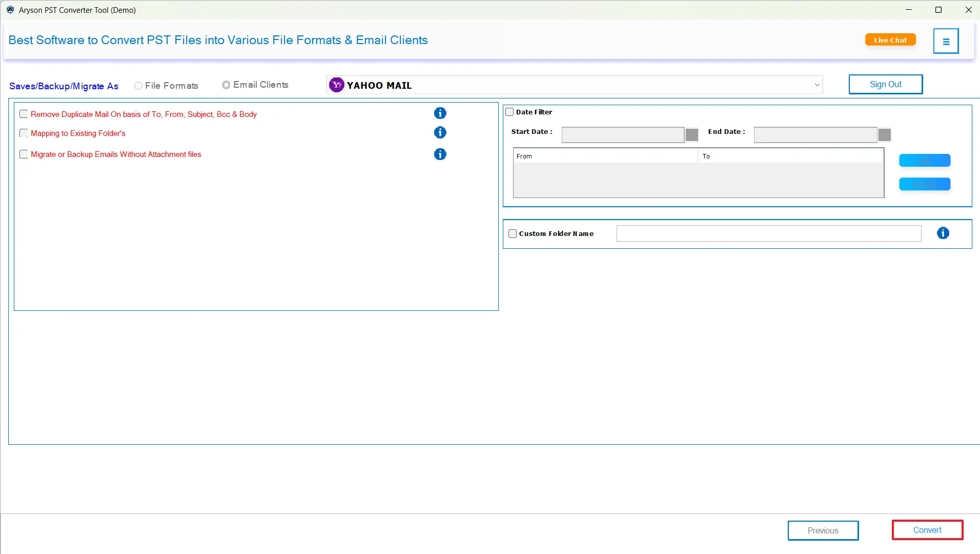Focus the Start Date input field

click(x=623, y=135)
